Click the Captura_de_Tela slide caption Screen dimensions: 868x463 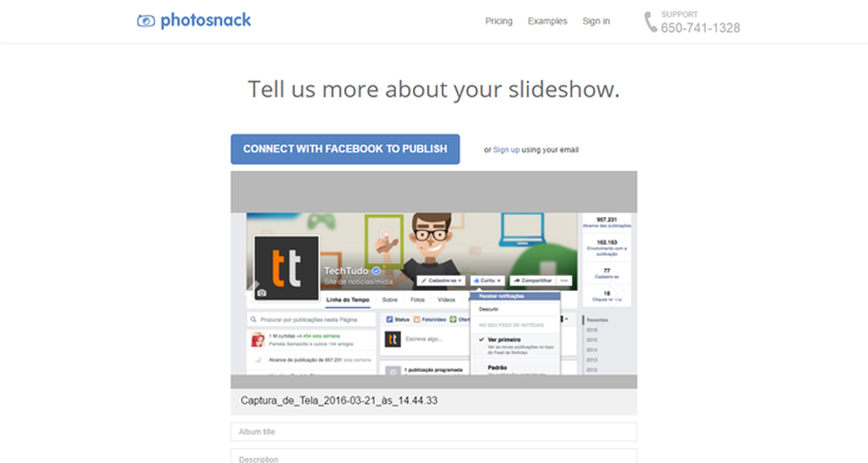point(339,400)
